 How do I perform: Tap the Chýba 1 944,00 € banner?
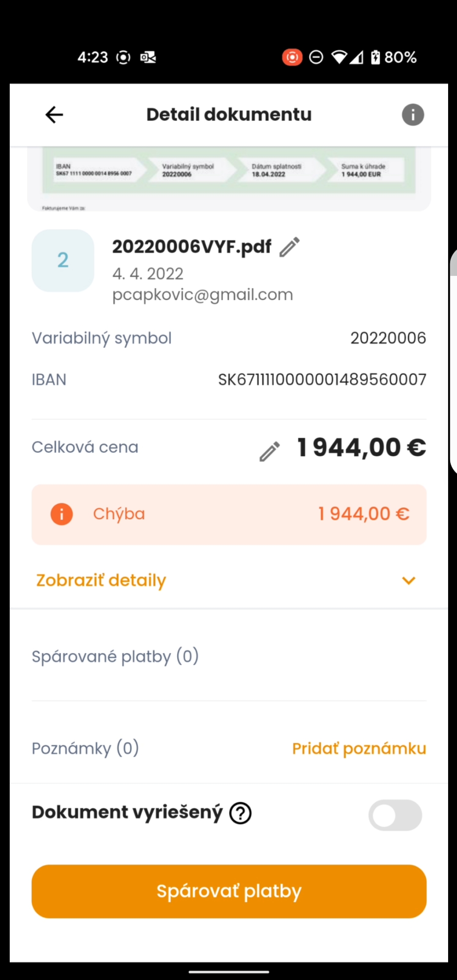[x=228, y=514]
